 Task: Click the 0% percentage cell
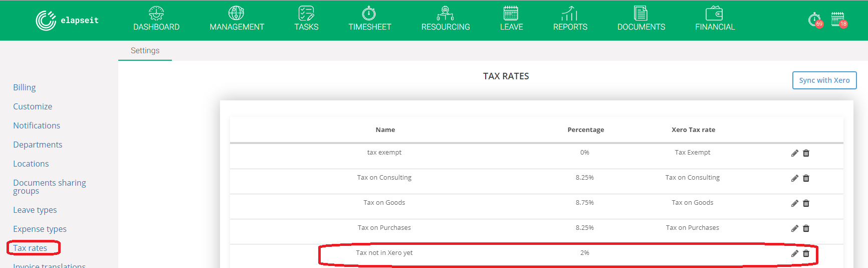[585, 153]
